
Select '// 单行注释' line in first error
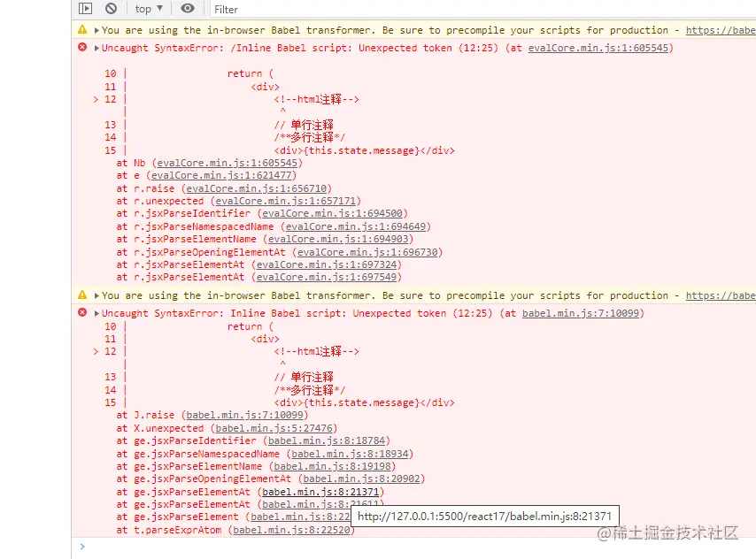click(x=304, y=125)
